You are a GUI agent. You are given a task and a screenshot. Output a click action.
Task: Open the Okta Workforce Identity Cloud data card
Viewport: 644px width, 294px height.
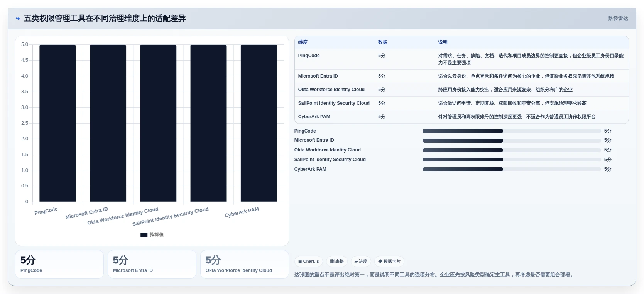[x=245, y=264]
